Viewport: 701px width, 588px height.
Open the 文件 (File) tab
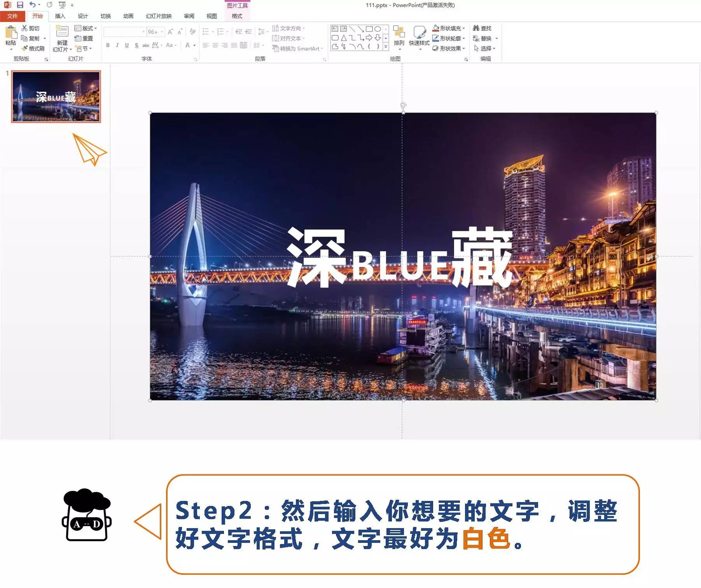[x=12, y=16]
